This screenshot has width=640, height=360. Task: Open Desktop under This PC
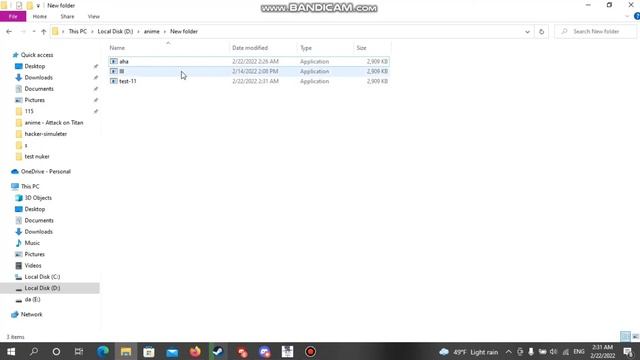[35, 209]
